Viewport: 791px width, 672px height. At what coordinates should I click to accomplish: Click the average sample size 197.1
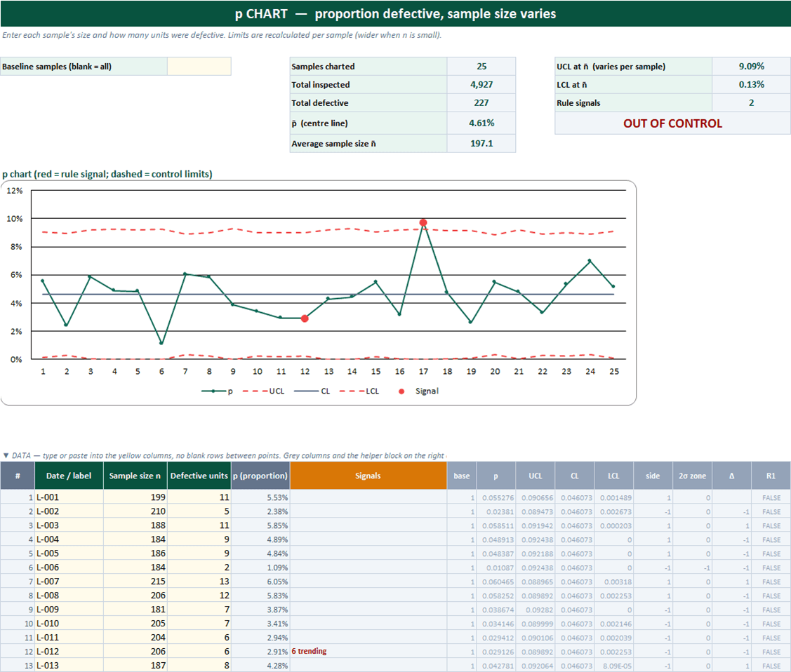(x=481, y=144)
